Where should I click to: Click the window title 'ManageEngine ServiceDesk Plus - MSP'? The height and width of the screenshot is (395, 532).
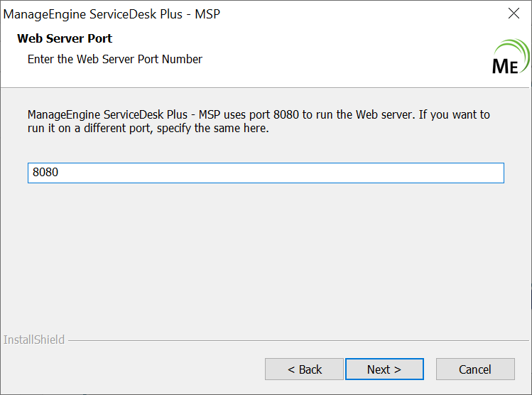[x=112, y=14]
